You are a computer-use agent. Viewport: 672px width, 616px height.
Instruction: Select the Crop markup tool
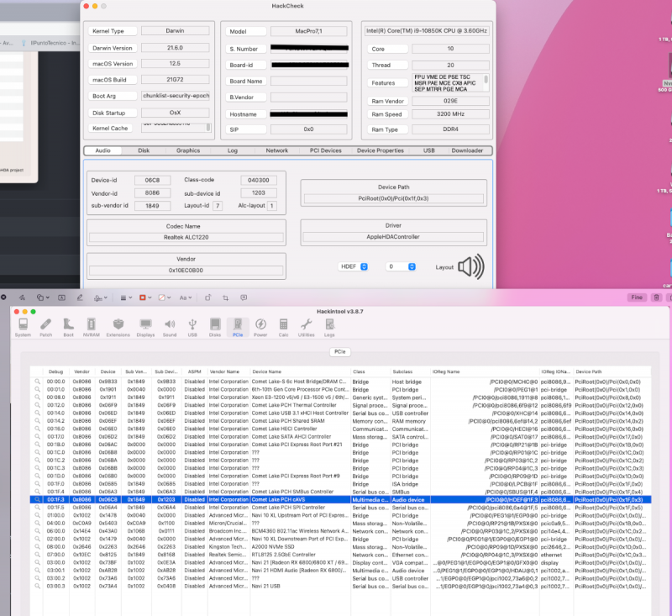click(225, 297)
